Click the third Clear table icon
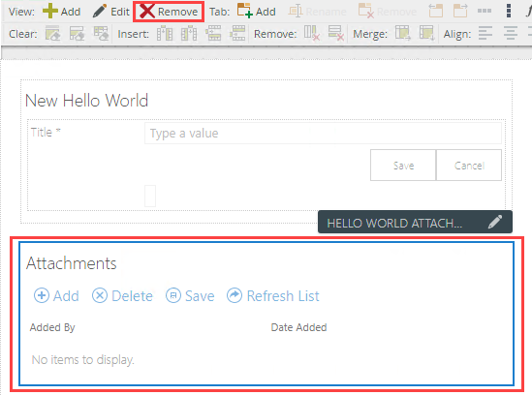The width and height of the screenshot is (532, 395). (101, 34)
